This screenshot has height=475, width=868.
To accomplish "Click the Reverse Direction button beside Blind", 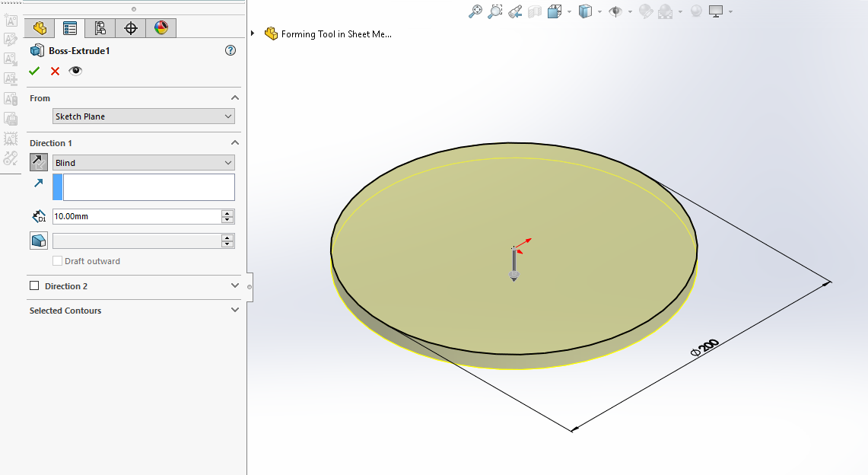I will (39, 162).
